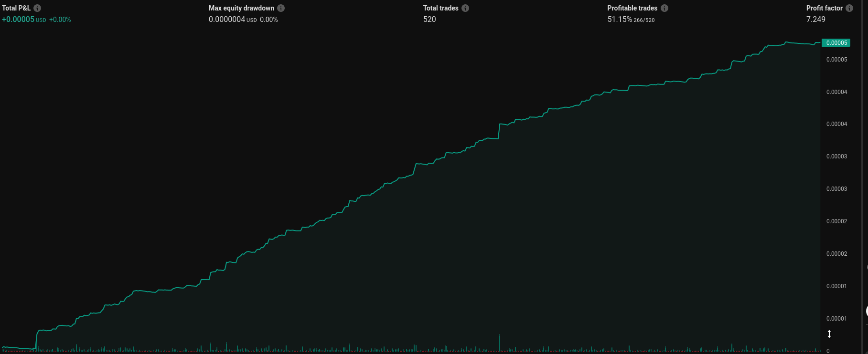
Task: Click the tallest trade bar under the chart
Action: coord(500,343)
